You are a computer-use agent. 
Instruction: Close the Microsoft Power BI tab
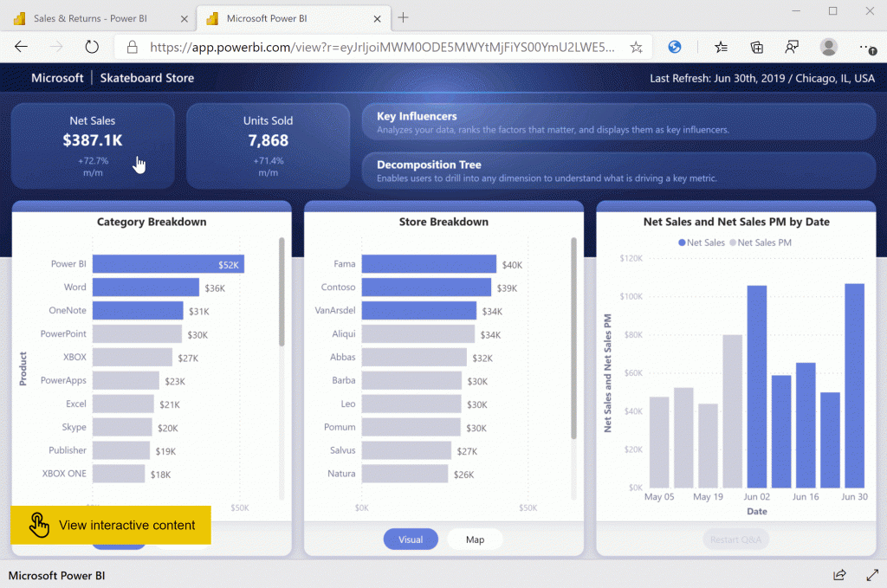(378, 19)
